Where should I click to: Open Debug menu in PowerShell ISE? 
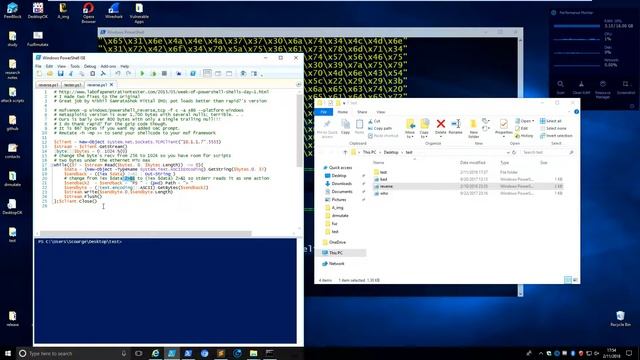click(90, 66)
